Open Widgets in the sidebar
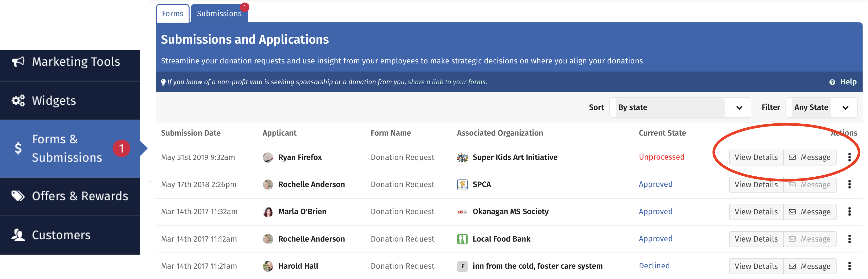The height and width of the screenshot is (279, 868). coord(70,100)
